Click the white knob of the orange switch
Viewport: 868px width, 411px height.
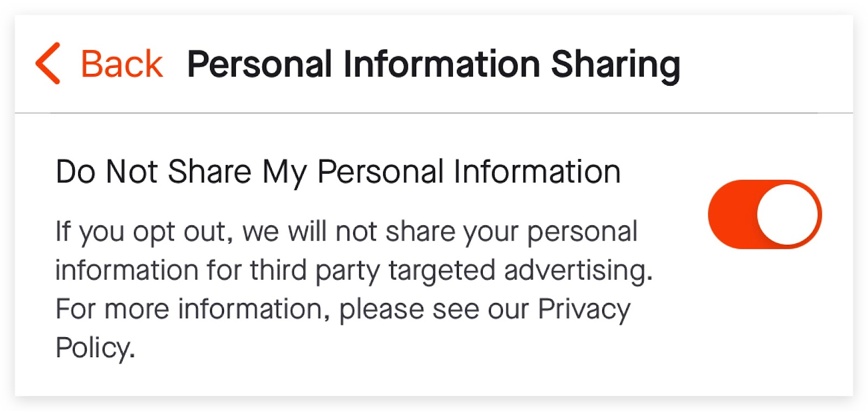pos(787,214)
